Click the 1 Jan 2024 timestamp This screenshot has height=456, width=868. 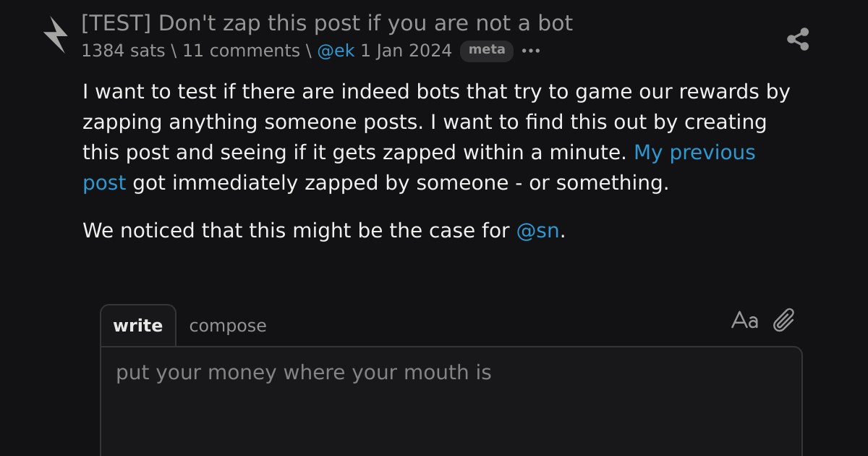pyautogui.click(x=406, y=51)
